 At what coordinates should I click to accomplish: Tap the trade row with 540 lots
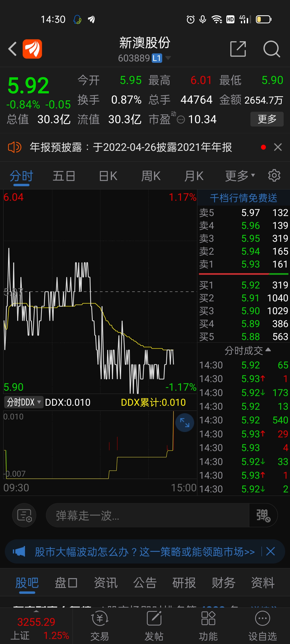point(244,420)
